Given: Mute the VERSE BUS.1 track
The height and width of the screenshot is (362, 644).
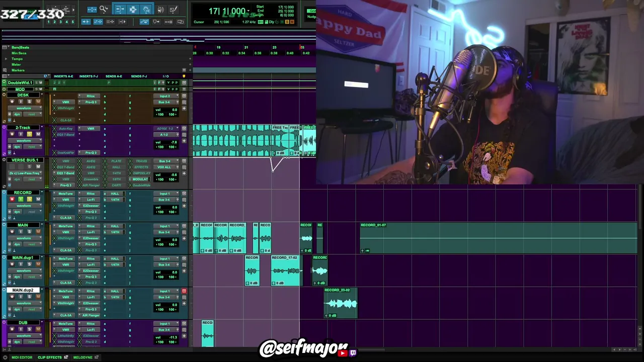Looking at the screenshot, I should coord(38,166).
